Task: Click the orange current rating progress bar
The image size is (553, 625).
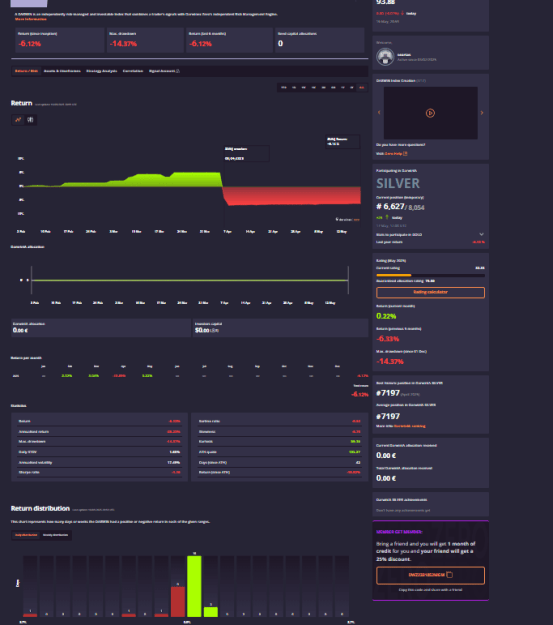Action: tap(394, 275)
